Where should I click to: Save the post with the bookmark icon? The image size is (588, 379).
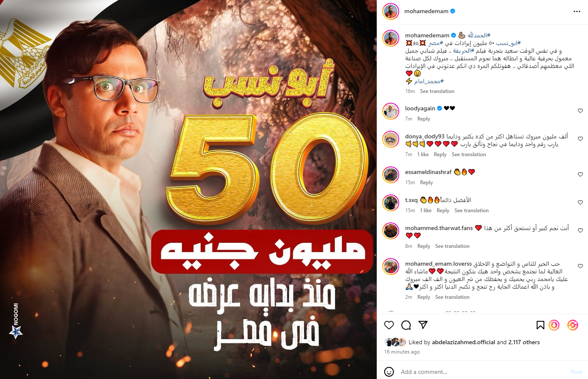[x=540, y=325]
